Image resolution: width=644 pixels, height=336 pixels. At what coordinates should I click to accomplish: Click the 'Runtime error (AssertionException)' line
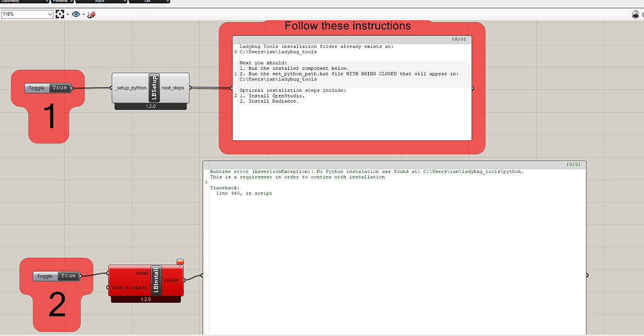367,172
